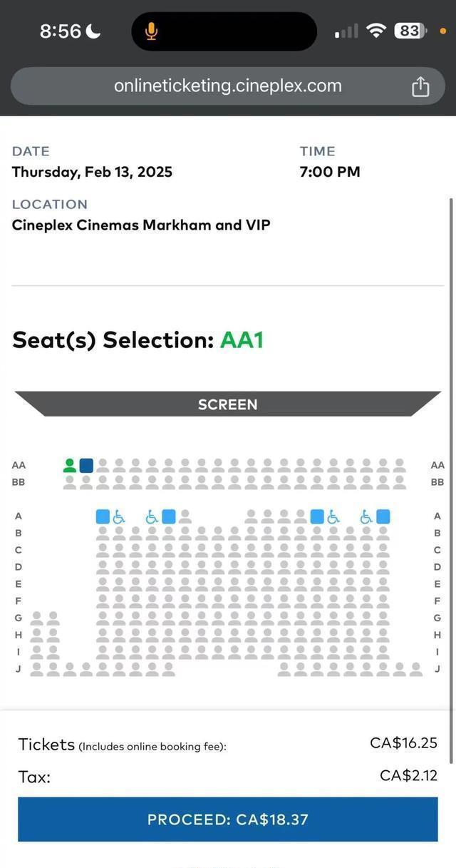The width and height of the screenshot is (456, 868).
Task: Open the onlineticketing.cineplex.com address bar
Action: point(228,86)
